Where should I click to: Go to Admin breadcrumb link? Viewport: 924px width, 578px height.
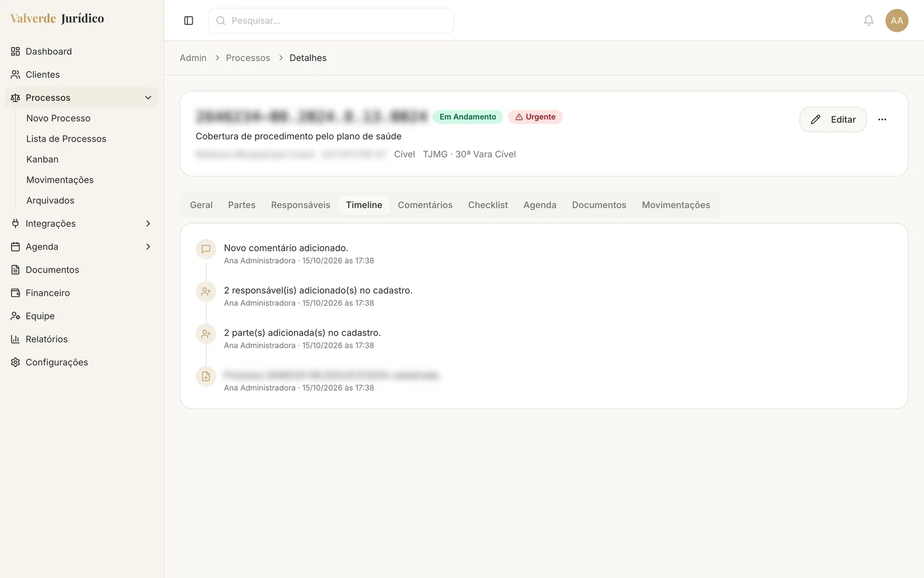[x=193, y=58]
